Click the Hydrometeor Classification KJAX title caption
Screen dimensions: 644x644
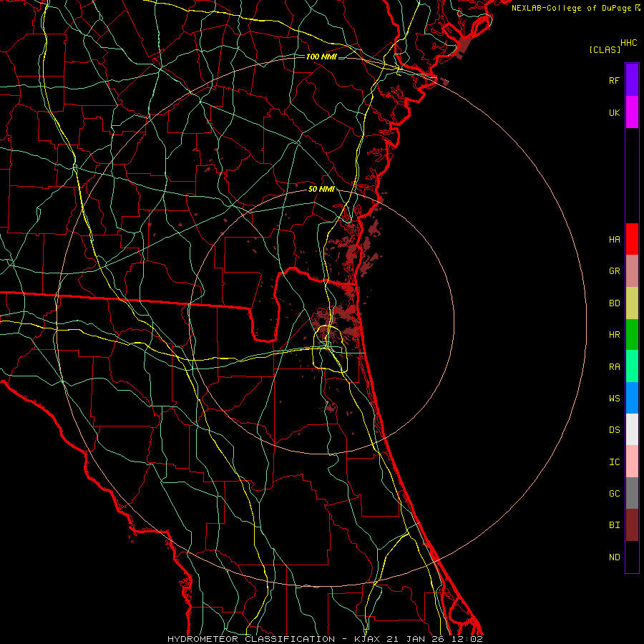pos(325,639)
